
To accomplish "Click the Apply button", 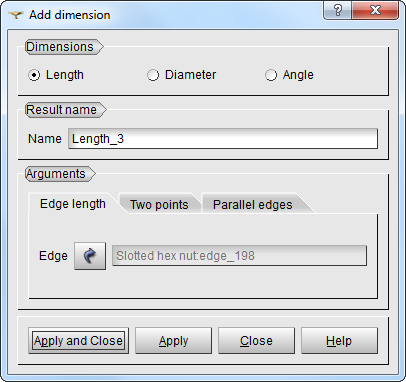I will click(x=173, y=341).
